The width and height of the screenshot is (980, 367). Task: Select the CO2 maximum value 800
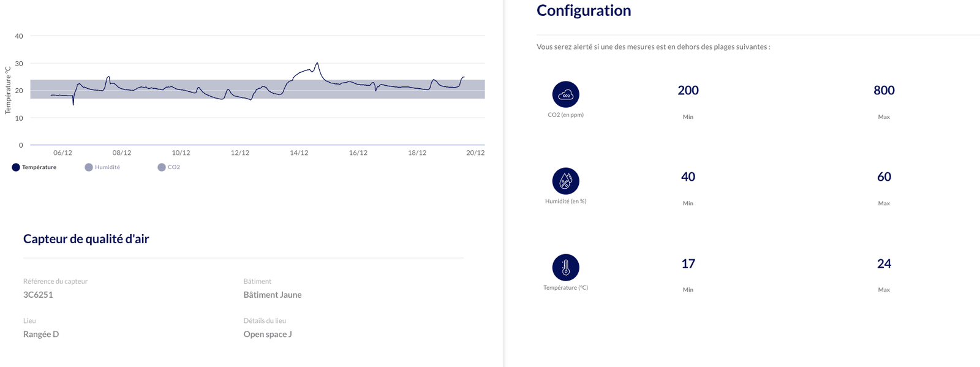(x=884, y=90)
